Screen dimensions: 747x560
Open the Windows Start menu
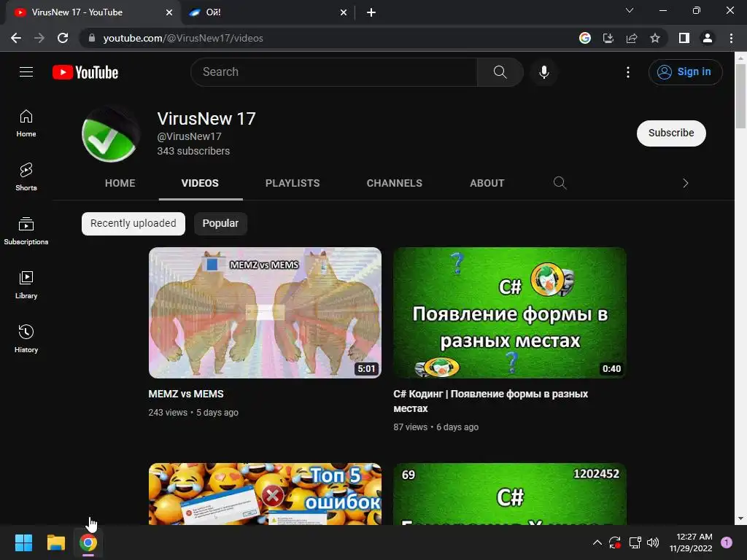23,542
